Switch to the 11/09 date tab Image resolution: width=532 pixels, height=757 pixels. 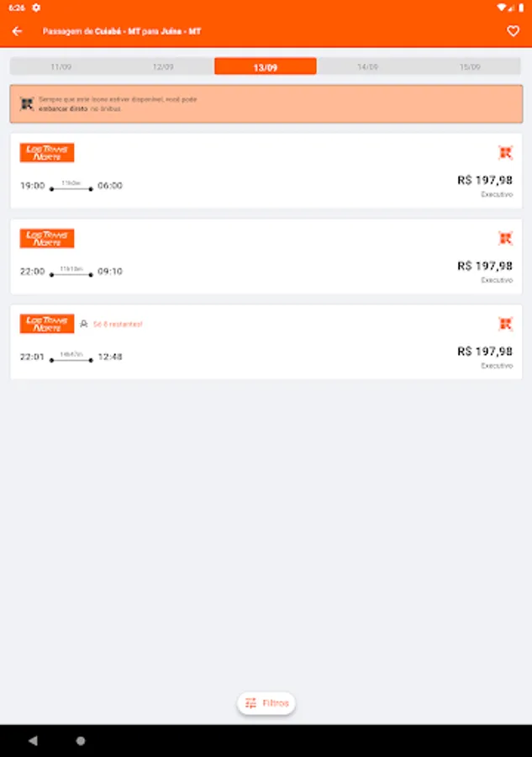59,66
